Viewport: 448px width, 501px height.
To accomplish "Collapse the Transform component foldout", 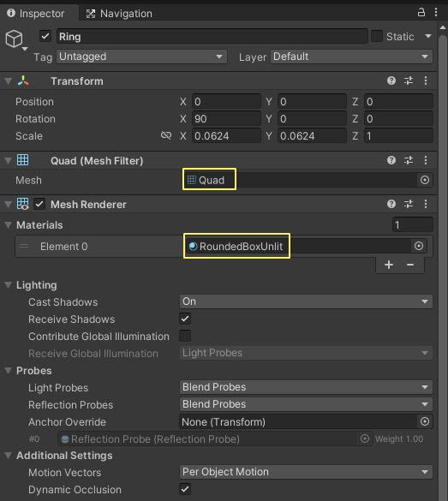I will tap(9, 81).
